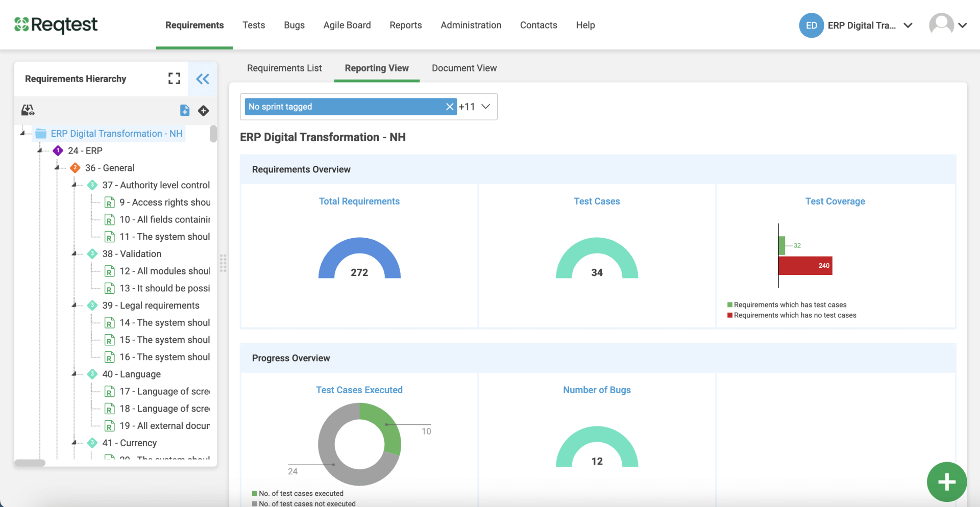Open the Agile Board menu
980x507 pixels.
pos(347,25)
